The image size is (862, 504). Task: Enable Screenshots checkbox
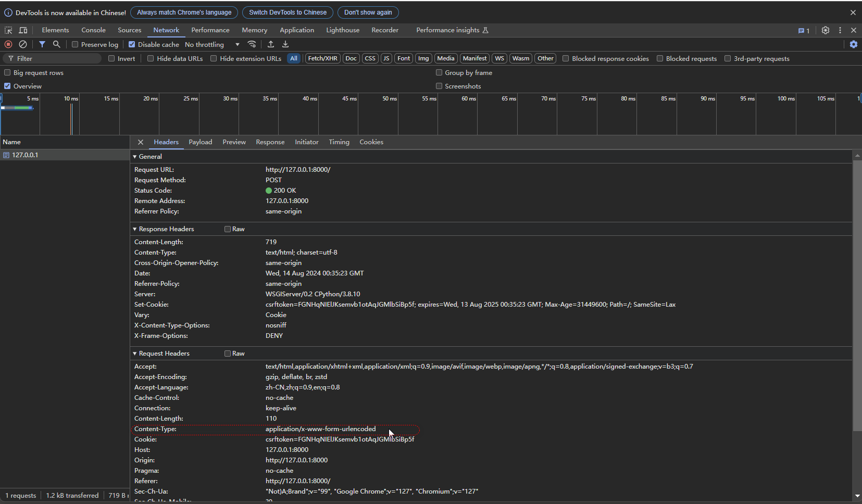coord(439,86)
